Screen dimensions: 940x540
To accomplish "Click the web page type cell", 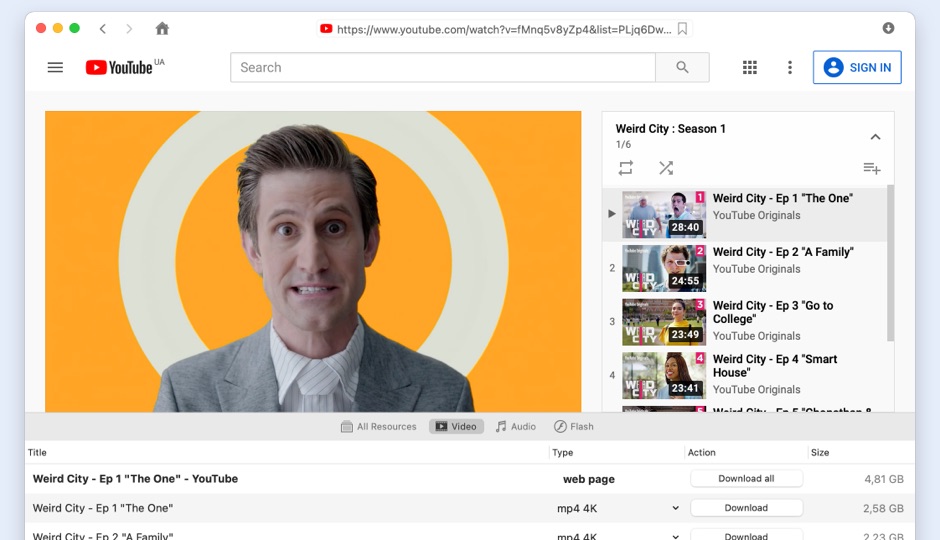I will 589,479.
